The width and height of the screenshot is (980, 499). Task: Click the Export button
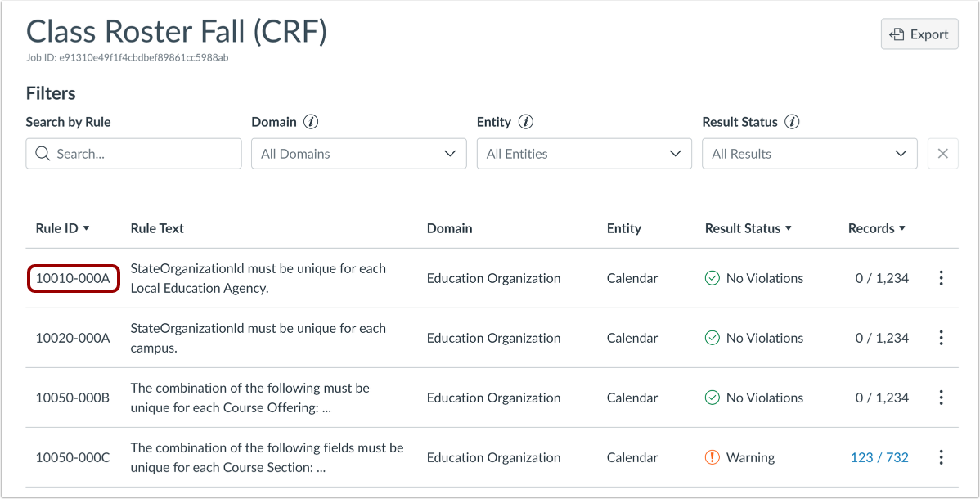pyautogui.click(x=919, y=34)
